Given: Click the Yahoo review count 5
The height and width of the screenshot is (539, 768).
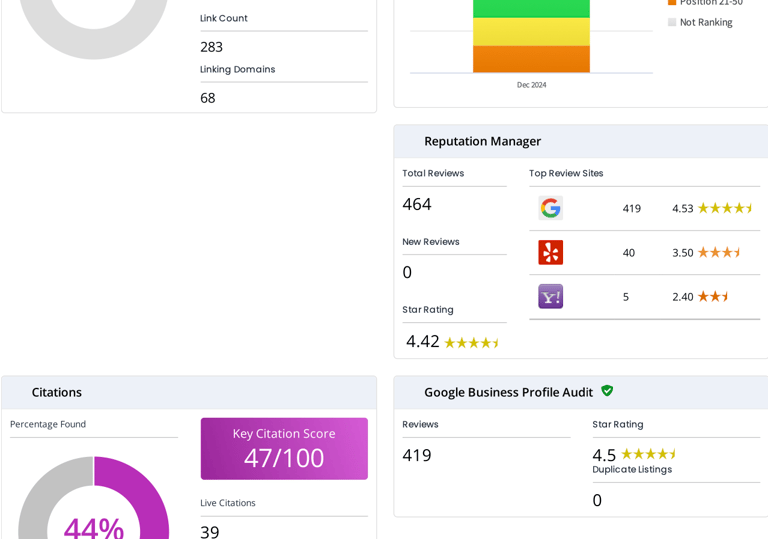Looking at the screenshot, I should coord(626,297).
